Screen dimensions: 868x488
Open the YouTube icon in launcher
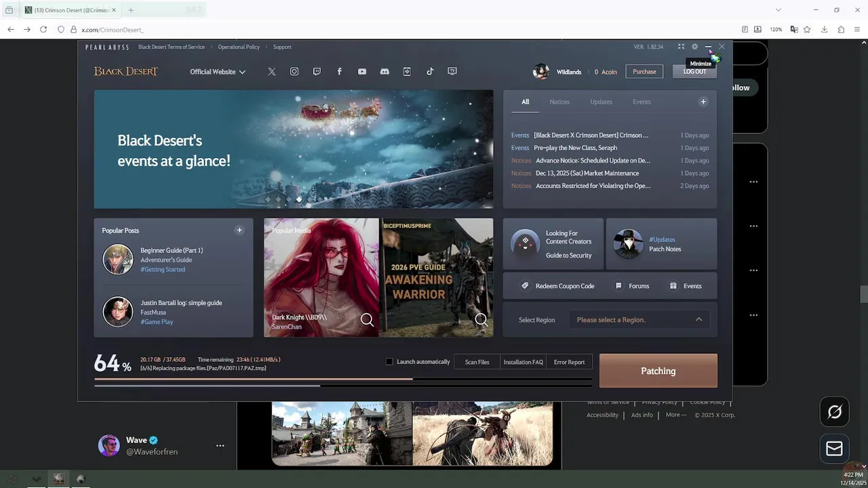[x=362, y=72]
